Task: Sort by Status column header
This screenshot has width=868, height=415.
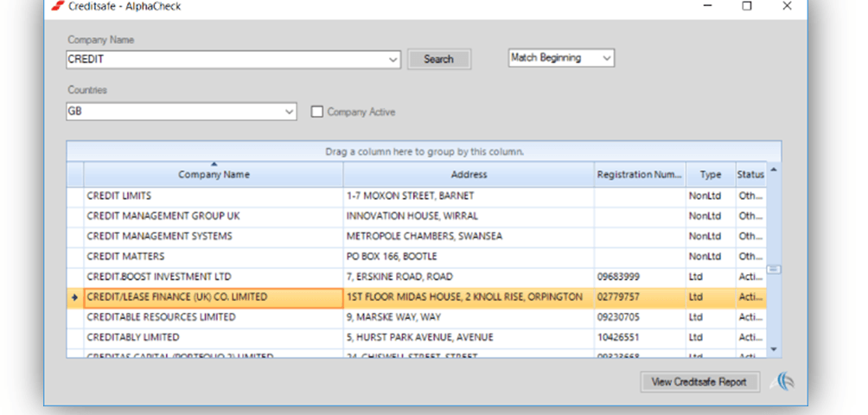Action: [x=750, y=175]
